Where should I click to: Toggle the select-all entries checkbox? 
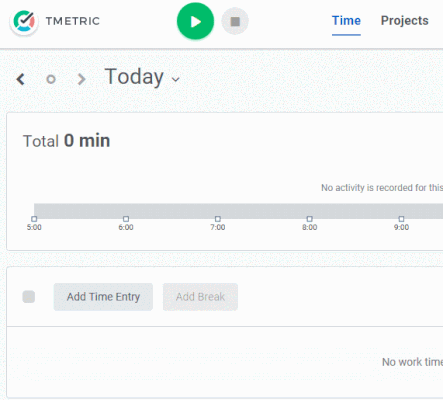point(29,297)
